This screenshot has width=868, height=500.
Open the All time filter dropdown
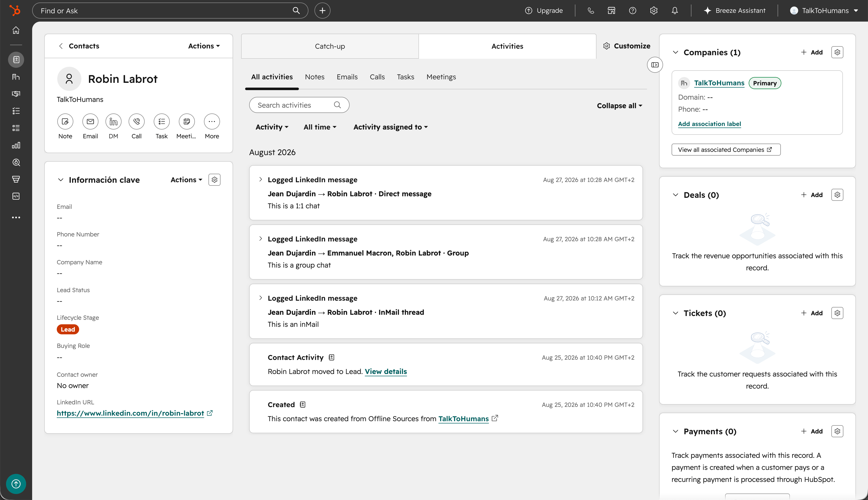320,127
